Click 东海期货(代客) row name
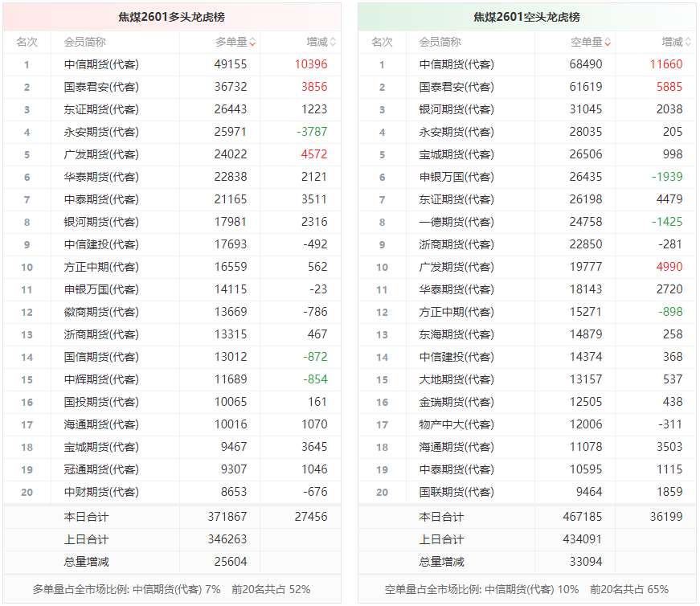Image resolution: width=700 pixels, height=606 pixels. [456, 334]
